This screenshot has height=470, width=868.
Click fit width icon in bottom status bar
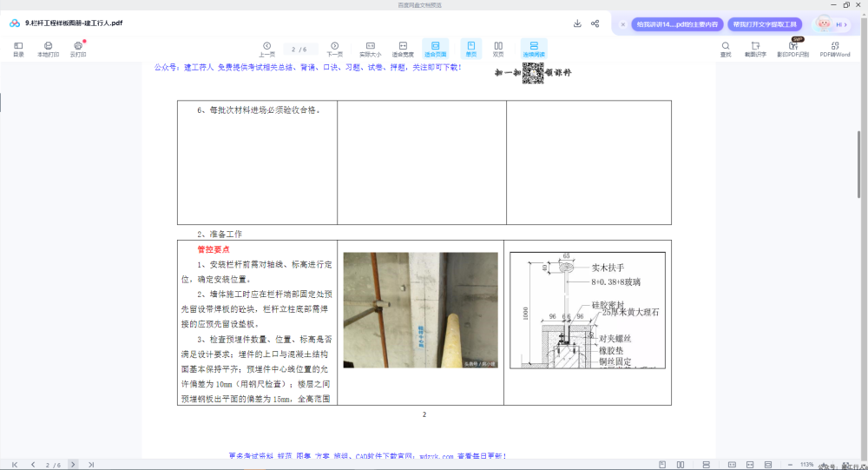pyautogui.click(x=750, y=465)
